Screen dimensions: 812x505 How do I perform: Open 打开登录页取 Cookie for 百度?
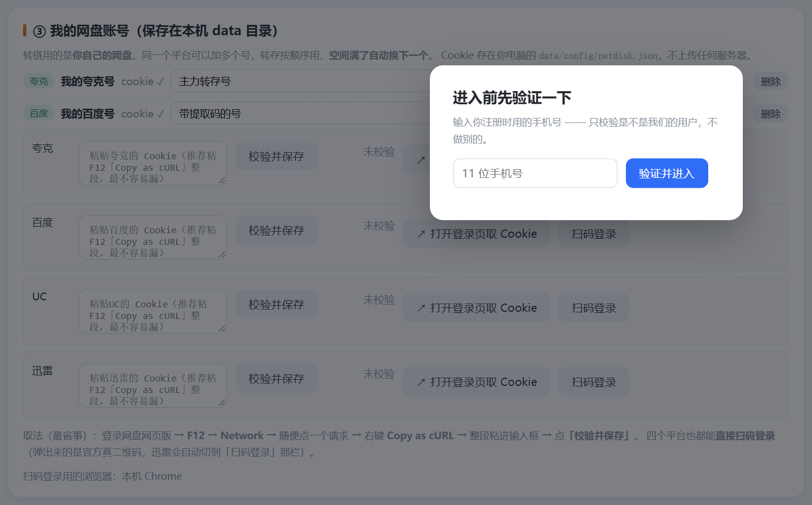(x=476, y=234)
